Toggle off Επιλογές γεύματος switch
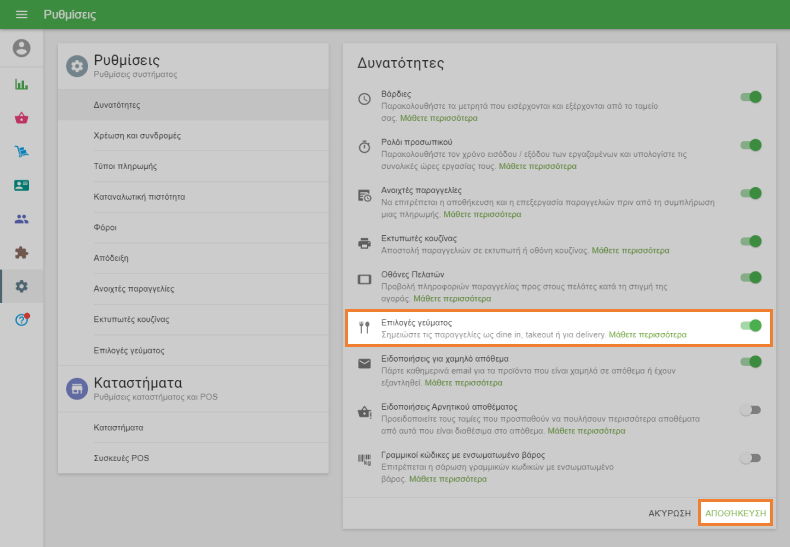The width and height of the screenshot is (790, 547). 750,326
